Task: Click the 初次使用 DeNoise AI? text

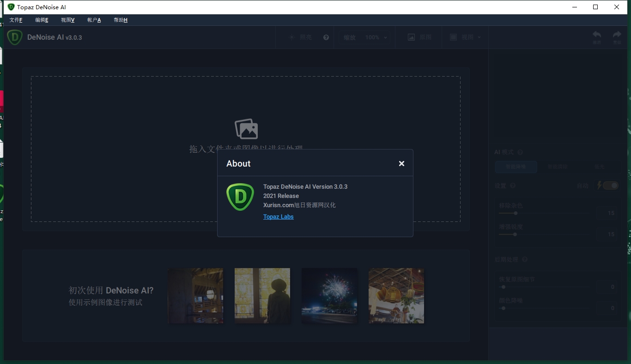Action: (111, 291)
